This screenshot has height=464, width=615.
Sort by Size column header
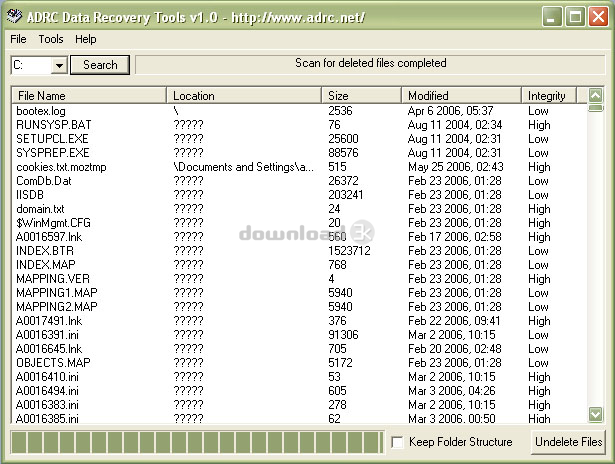(362, 96)
